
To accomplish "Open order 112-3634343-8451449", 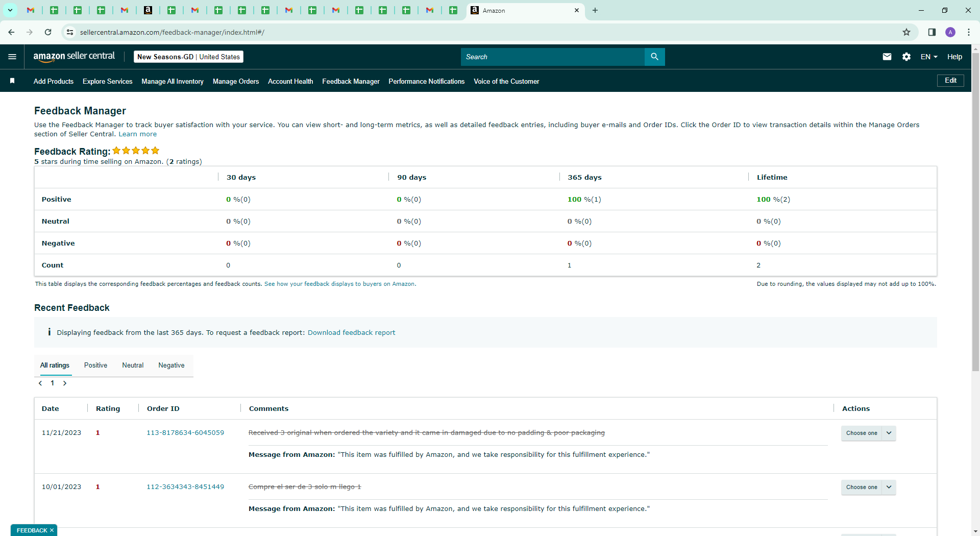I will click(185, 487).
